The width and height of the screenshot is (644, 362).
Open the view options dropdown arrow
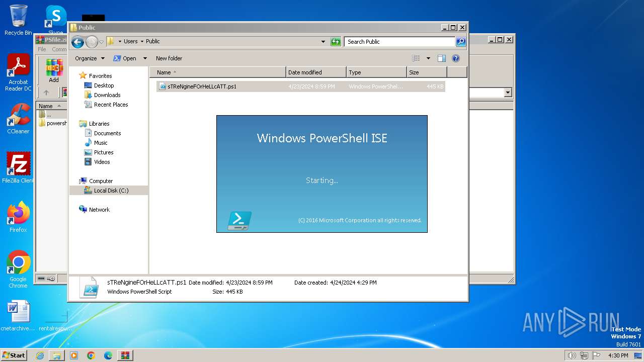pos(428,58)
